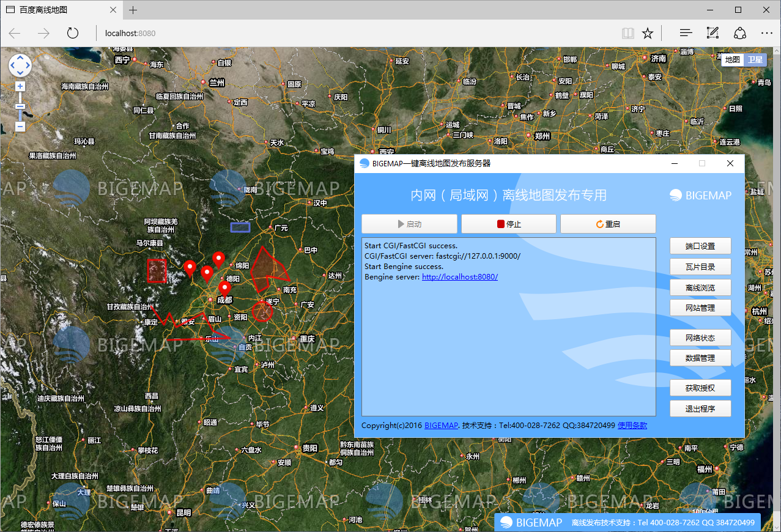Screen dimensions: 781x532
Task: Click the map zoom level slider handle
Action: tap(20, 106)
